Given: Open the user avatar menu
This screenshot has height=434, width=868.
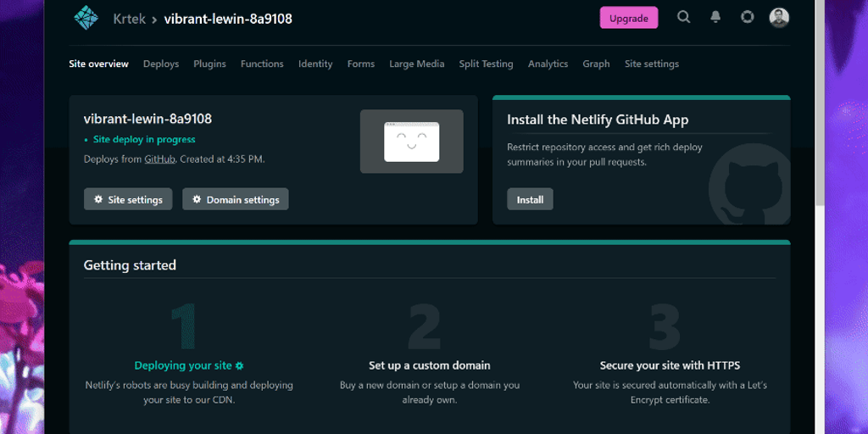Looking at the screenshot, I should click(779, 17).
